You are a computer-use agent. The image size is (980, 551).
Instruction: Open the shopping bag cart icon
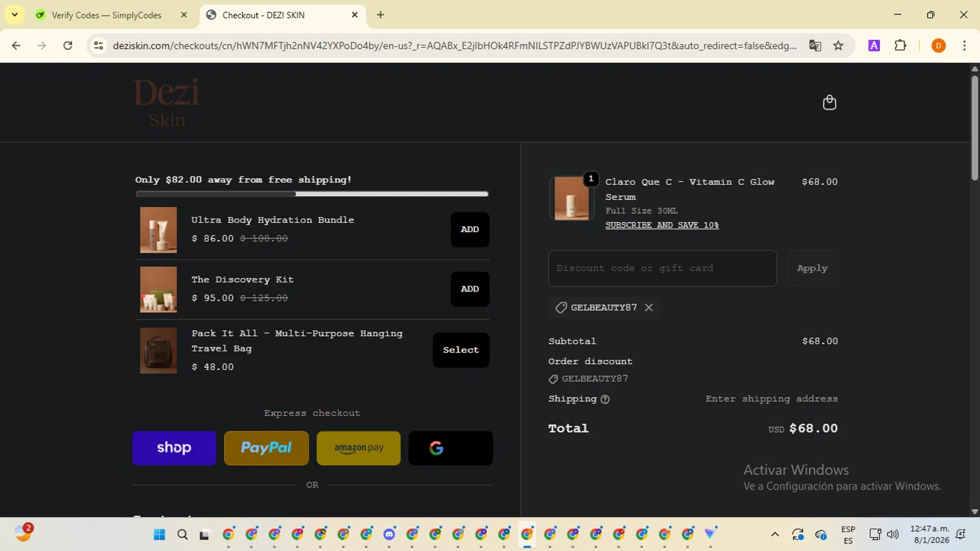coord(829,103)
